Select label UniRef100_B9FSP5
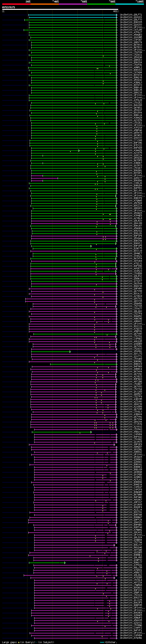 [x=131, y=246]
